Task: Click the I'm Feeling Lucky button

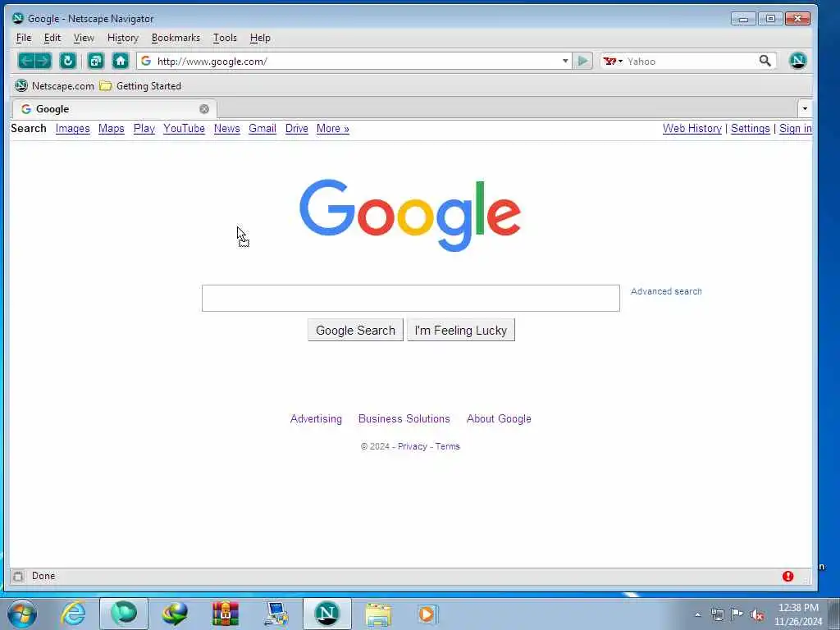Action: point(461,330)
